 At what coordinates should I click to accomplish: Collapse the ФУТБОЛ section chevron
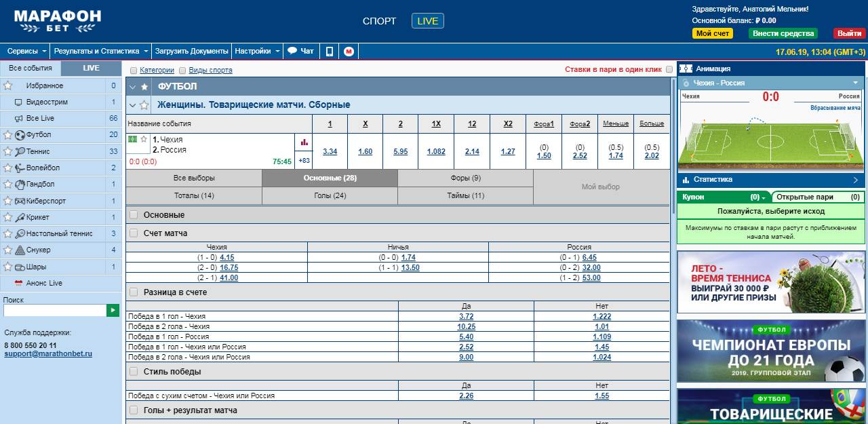point(133,87)
